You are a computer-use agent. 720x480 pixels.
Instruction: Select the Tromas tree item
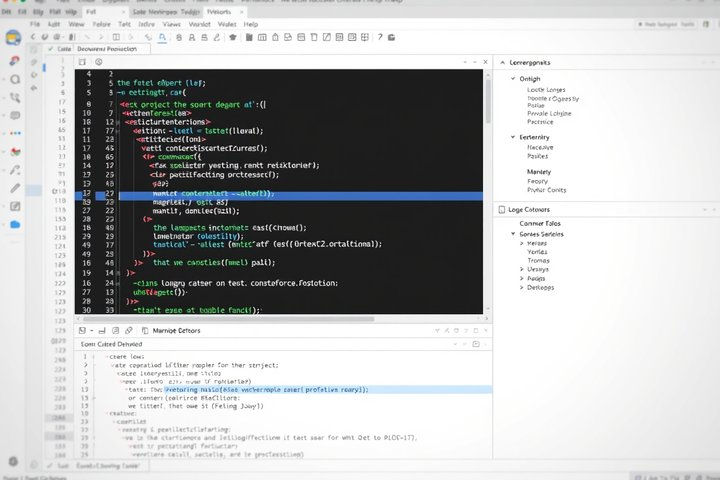(x=538, y=260)
